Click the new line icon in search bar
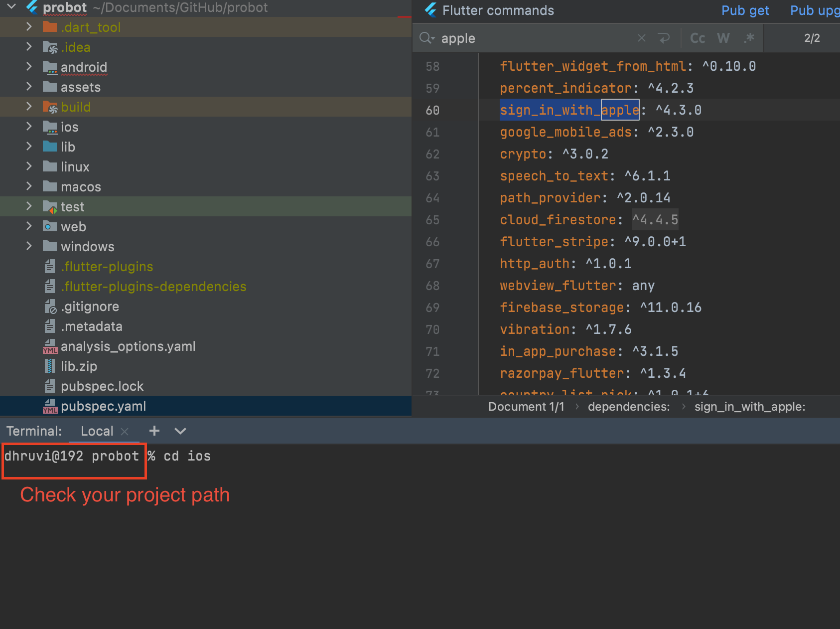 pyautogui.click(x=664, y=38)
